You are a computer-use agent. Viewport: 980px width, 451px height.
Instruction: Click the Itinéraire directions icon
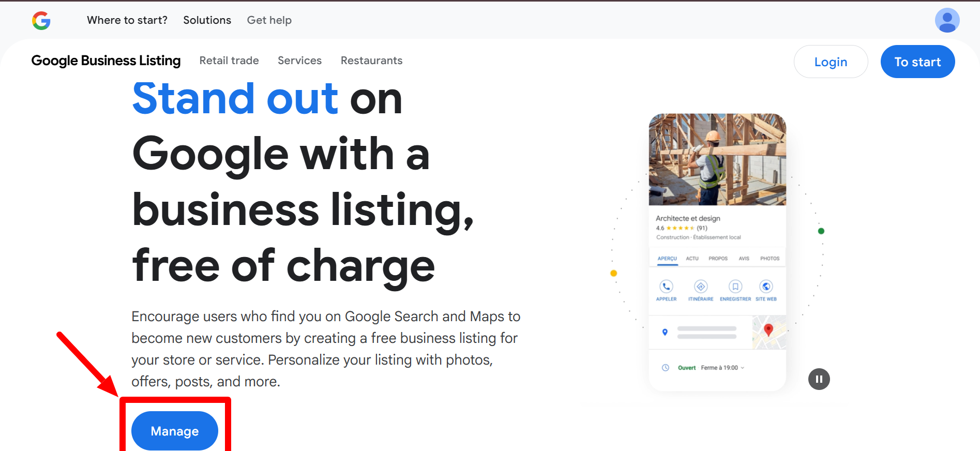701,286
